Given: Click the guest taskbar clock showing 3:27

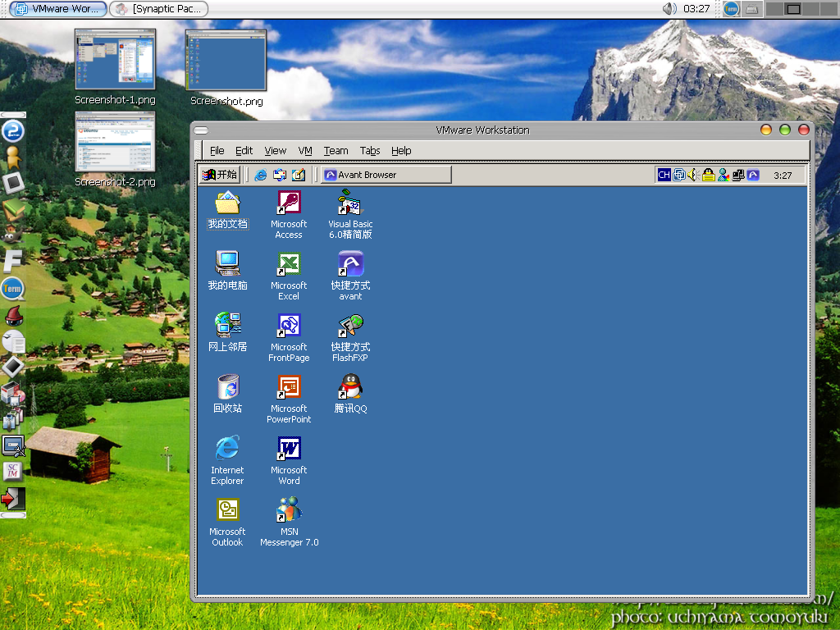Looking at the screenshot, I should [x=783, y=176].
